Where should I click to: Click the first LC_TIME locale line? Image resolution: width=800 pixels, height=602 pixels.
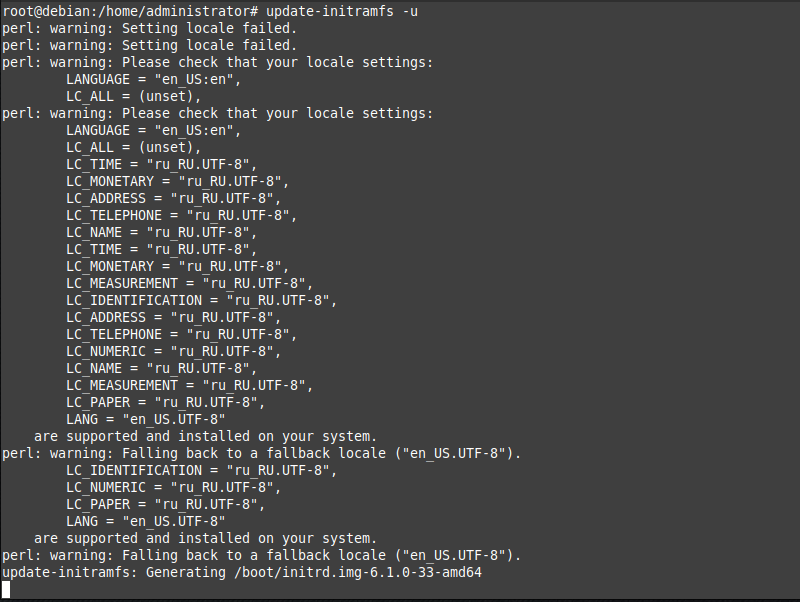coord(161,164)
